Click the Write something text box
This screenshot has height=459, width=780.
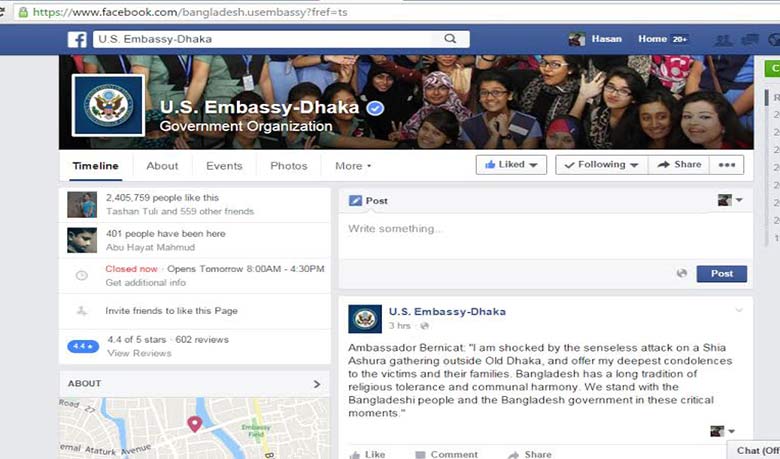coord(546,236)
